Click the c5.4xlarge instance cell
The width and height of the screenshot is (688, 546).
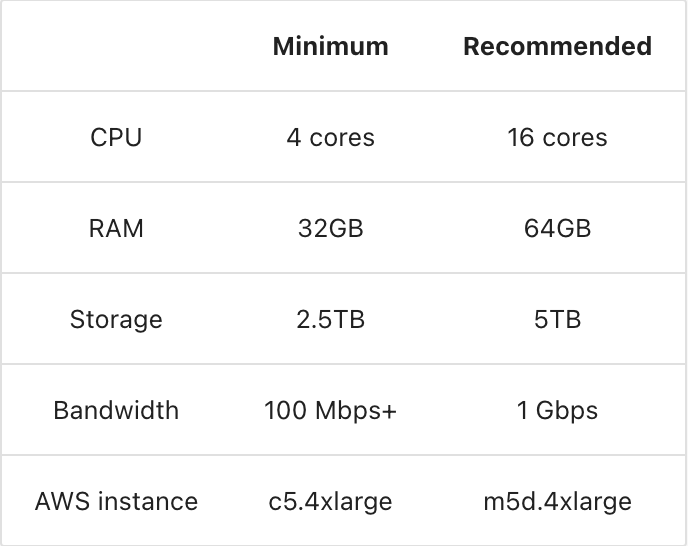point(330,501)
